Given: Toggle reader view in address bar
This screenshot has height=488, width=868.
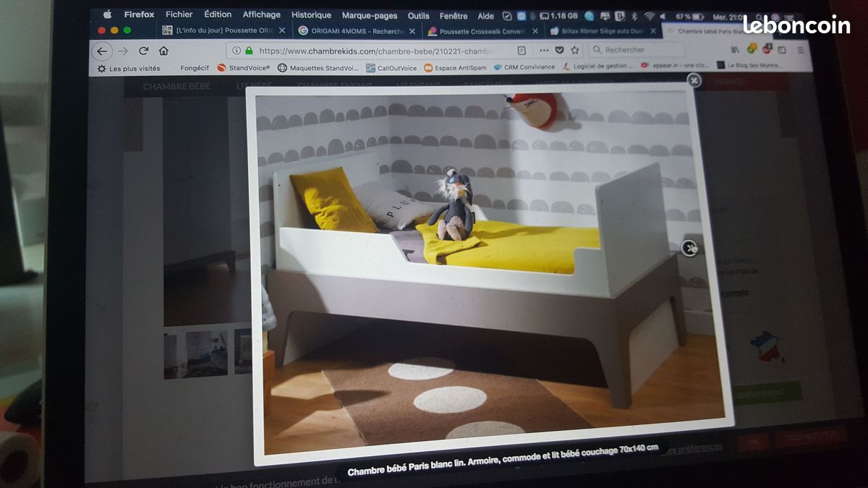Looking at the screenshot, I should point(522,51).
